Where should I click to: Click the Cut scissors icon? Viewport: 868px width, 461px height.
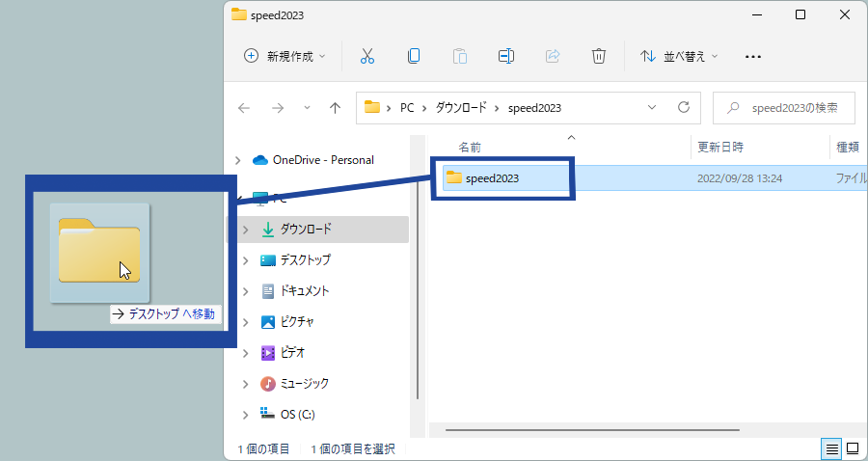pos(366,56)
